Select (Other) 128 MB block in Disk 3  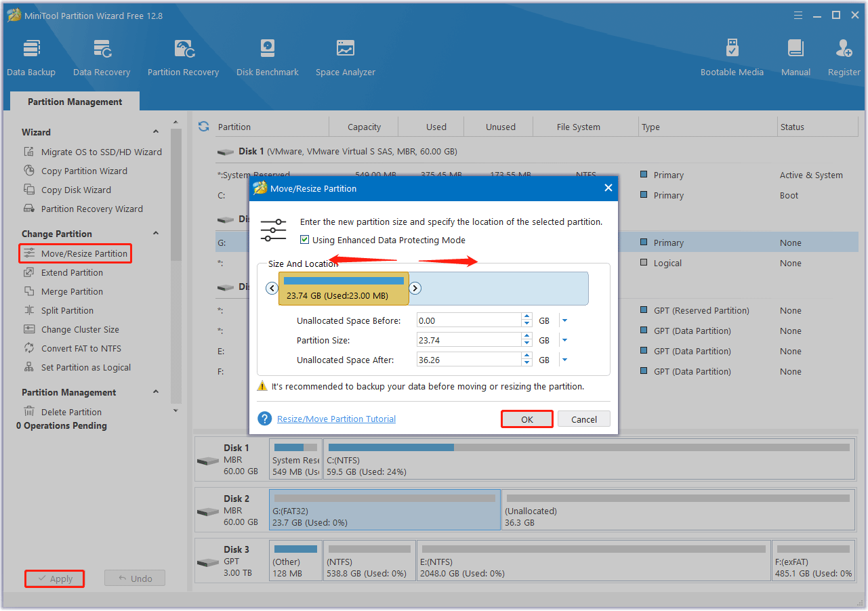point(295,561)
